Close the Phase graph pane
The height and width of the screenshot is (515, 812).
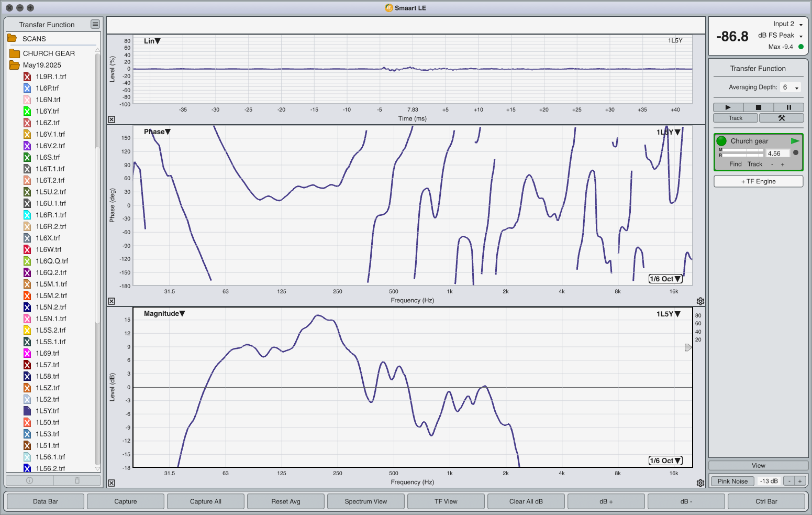point(112,301)
